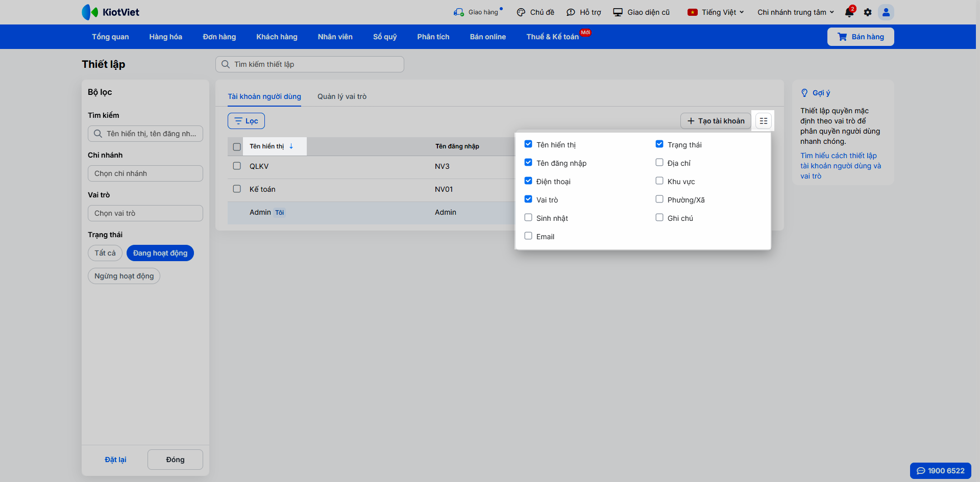This screenshot has width=980, height=482.
Task: Enable the Email column
Action: pos(528,236)
